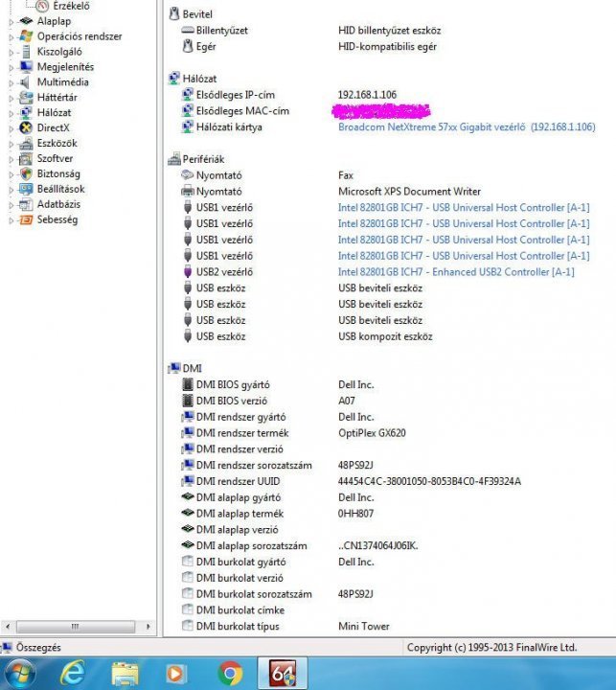Expand the Multimédia tree node

click(11, 82)
